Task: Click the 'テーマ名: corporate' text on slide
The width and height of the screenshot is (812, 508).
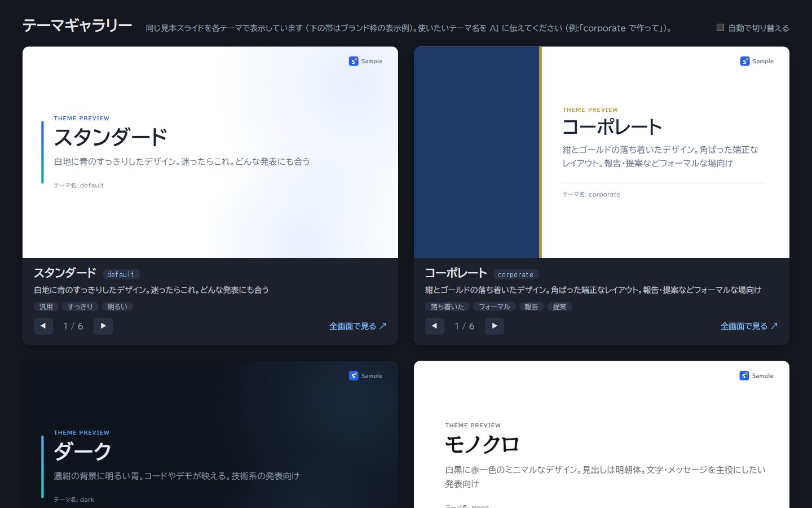Action: click(592, 194)
